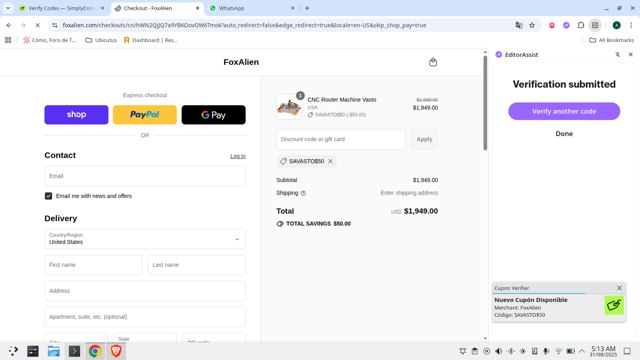Click the page vertical scrollbar
The image size is (640, 360).
pyautogui.click(x=485, y=102)
